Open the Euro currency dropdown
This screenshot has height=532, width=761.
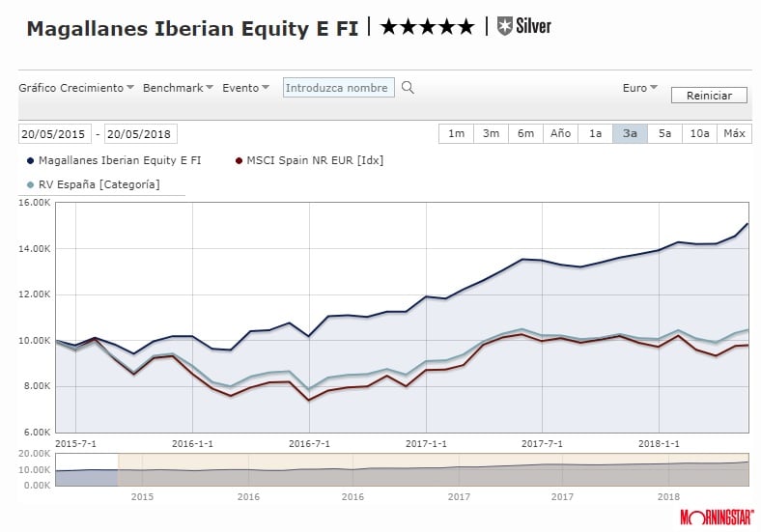639,88
